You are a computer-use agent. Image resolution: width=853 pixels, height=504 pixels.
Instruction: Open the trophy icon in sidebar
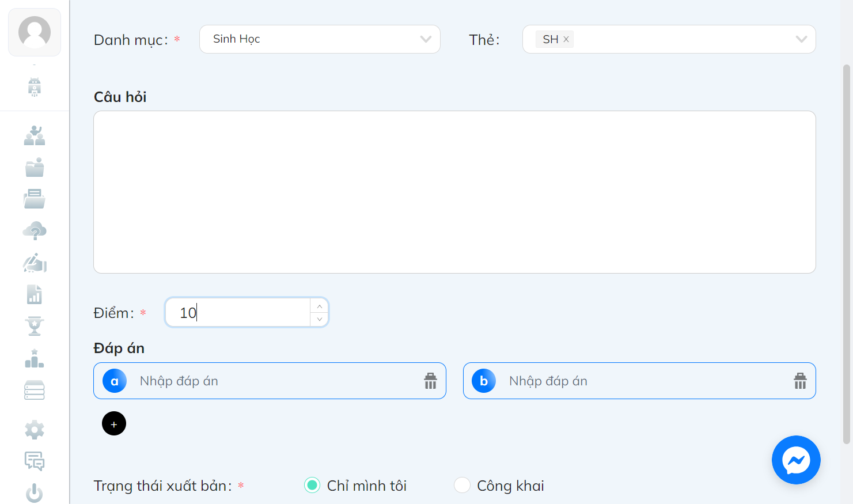(35, 326)
